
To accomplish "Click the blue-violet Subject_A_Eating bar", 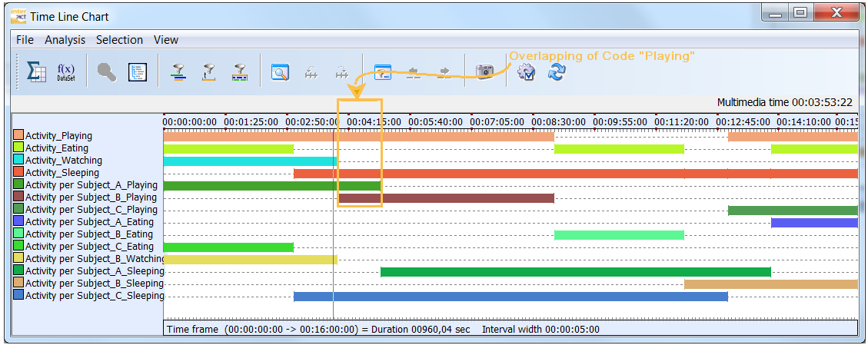I will (x=814, y=222).
